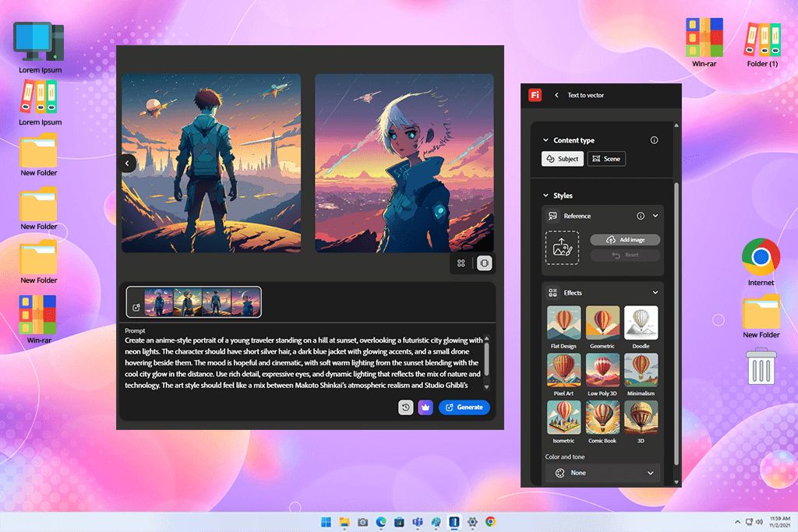This screenshot has height=532, width=798.
Task: Collapse the Content type section
Action: (546, 140)
